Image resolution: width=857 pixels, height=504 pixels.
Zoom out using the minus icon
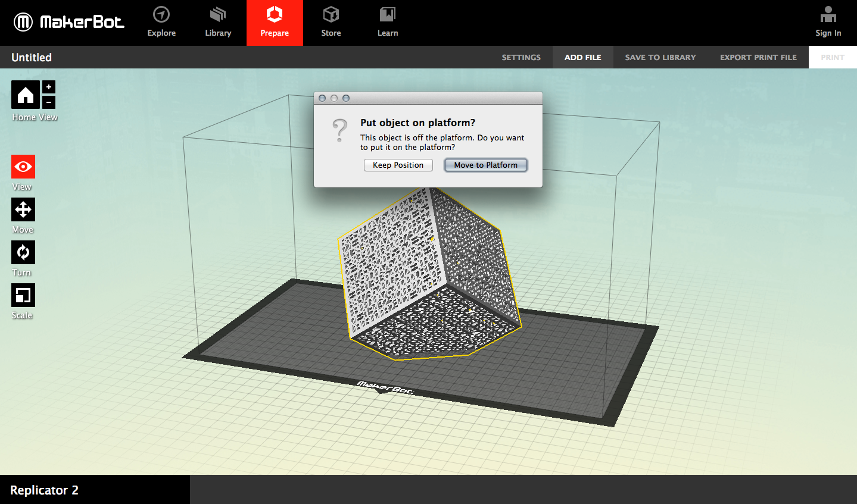[48, 103]
